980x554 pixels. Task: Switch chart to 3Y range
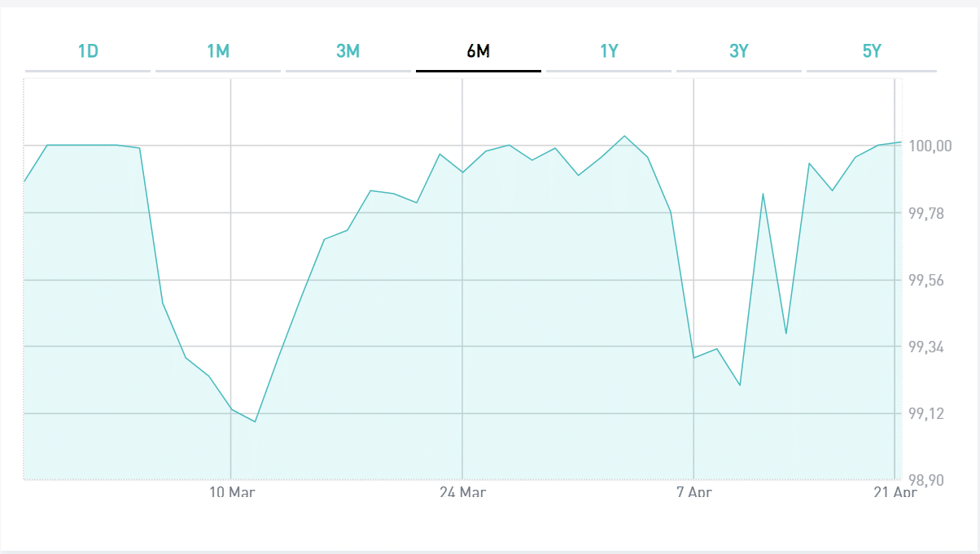[x=739, y=52]
